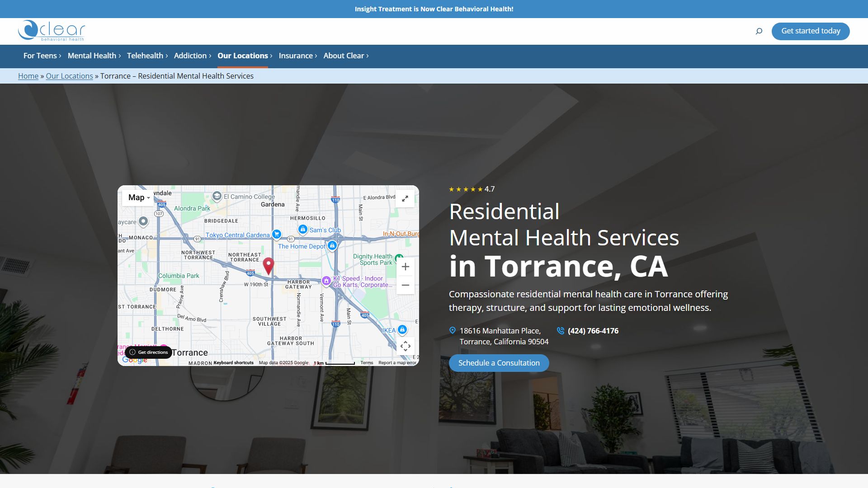Click the red location pin on map
The height and width of the screenshot is (488, 868).
(x=269, y=266)
